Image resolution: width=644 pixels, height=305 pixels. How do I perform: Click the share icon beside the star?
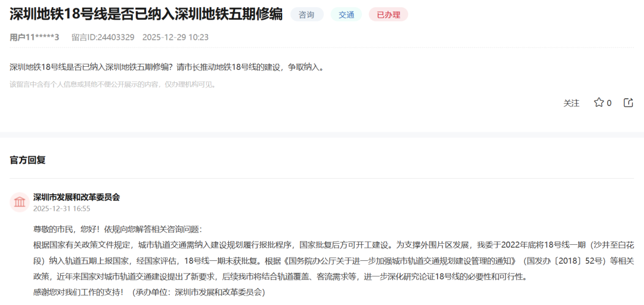pyautogui.click(x=628, y=102)
